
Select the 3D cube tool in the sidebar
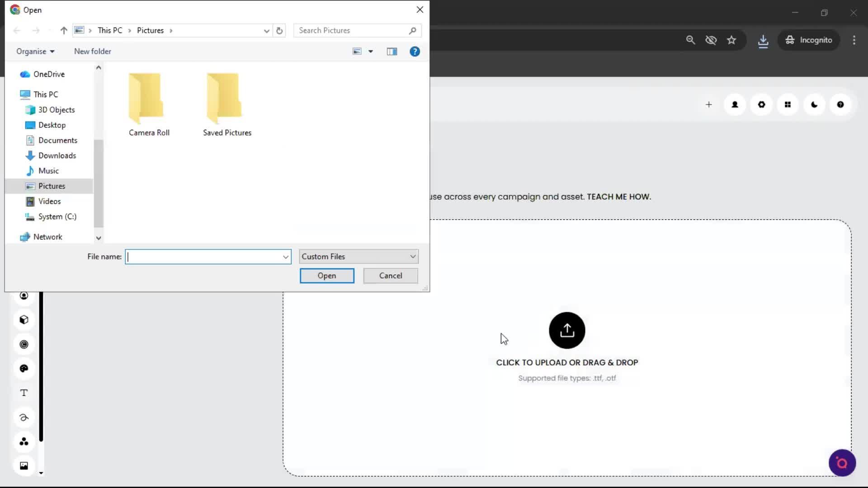click(24, 319)
